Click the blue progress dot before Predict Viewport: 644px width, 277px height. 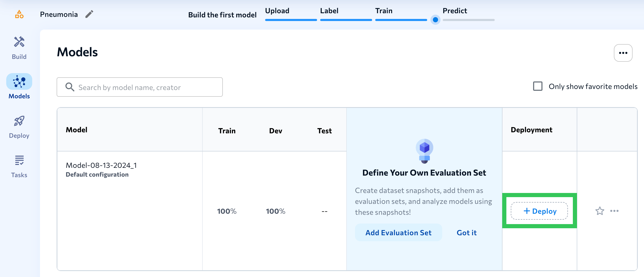pyautogui.click(x=435, y=20)
